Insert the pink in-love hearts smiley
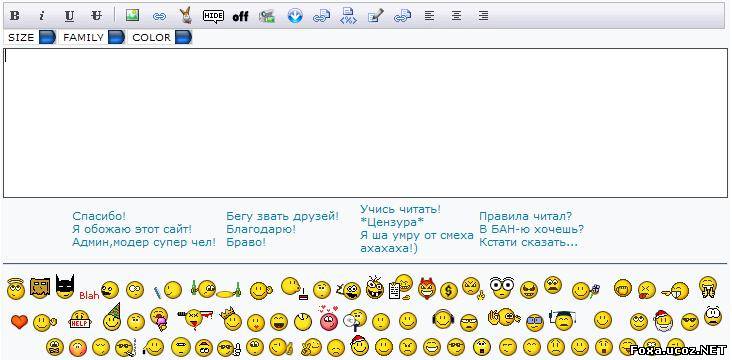This screenshot has width=732, height=360. [329, 318]
